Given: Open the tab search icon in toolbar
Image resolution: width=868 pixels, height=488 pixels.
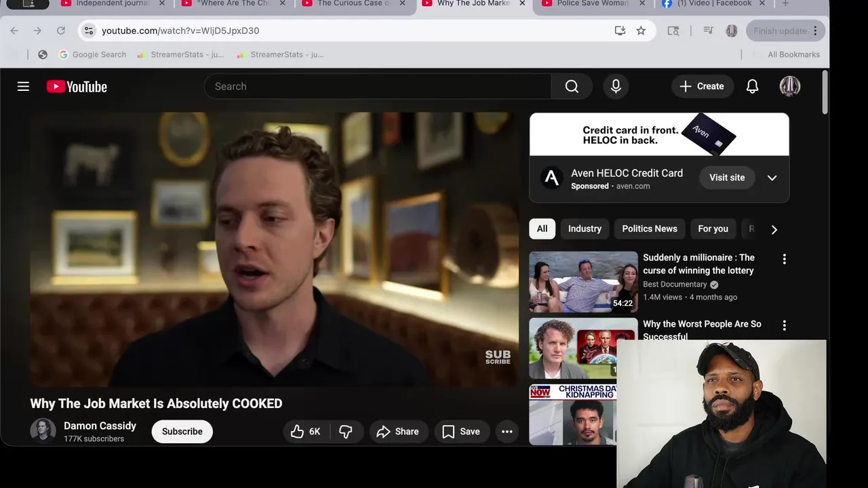Looking at the screenshot, I should click(x=673, y=30).
